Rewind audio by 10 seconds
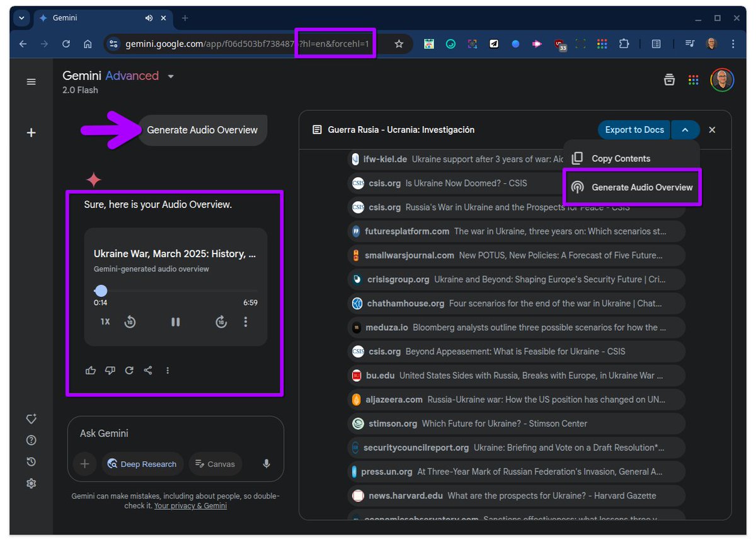Screen dimensions: 756x554 pyautogui.click(x=130, y=322)
